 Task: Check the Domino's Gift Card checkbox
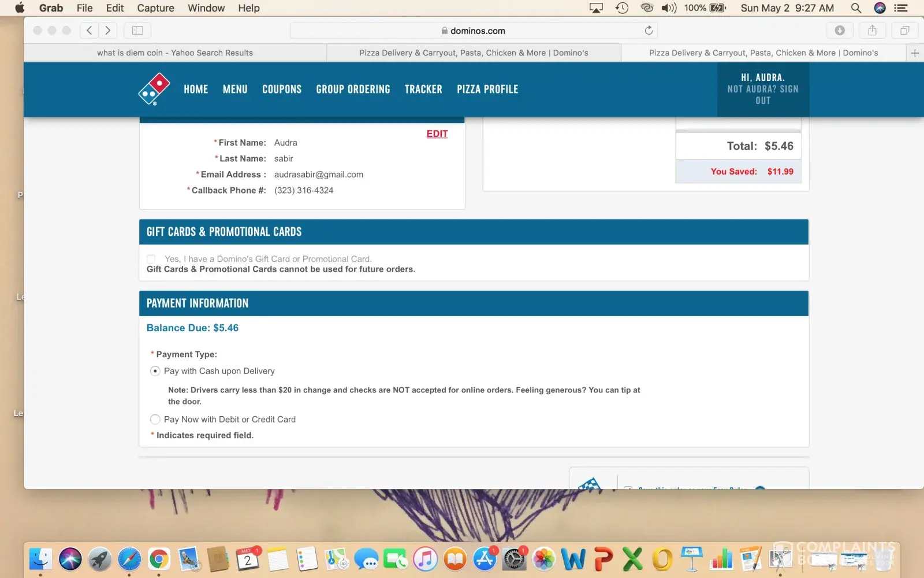(x=151, y=259)
